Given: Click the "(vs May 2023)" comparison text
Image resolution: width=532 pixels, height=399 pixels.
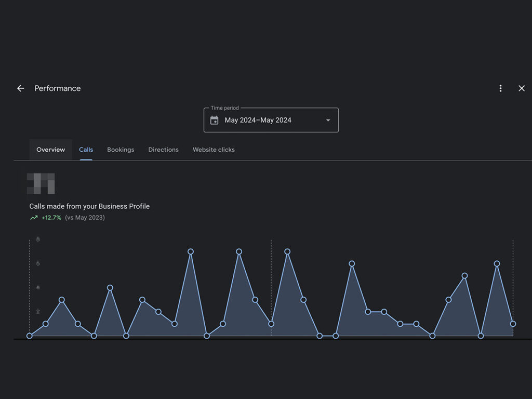Looking at the screenshot, I should (x=85, y=218).
